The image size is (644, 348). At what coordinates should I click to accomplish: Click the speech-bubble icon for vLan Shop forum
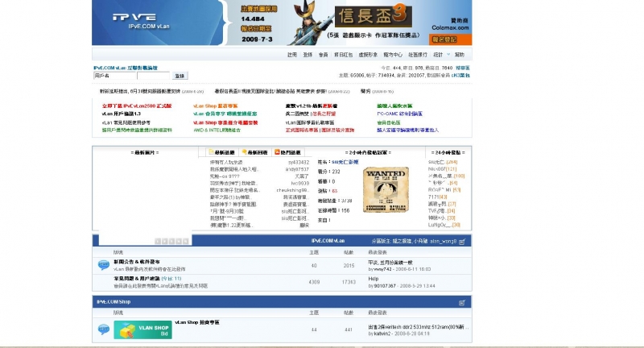(104, 329)
